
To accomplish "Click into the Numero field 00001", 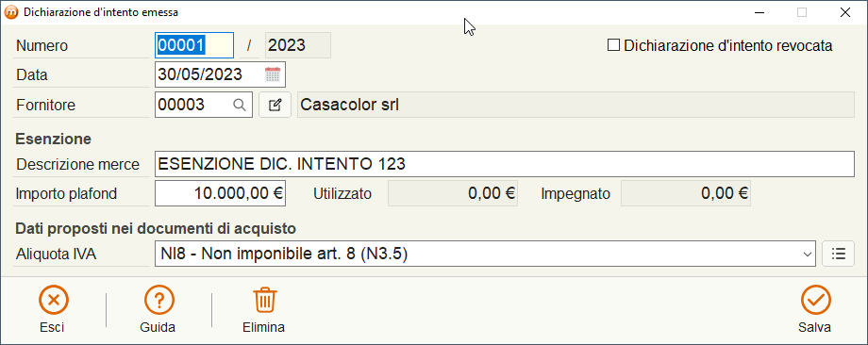I will click(193, 45).
